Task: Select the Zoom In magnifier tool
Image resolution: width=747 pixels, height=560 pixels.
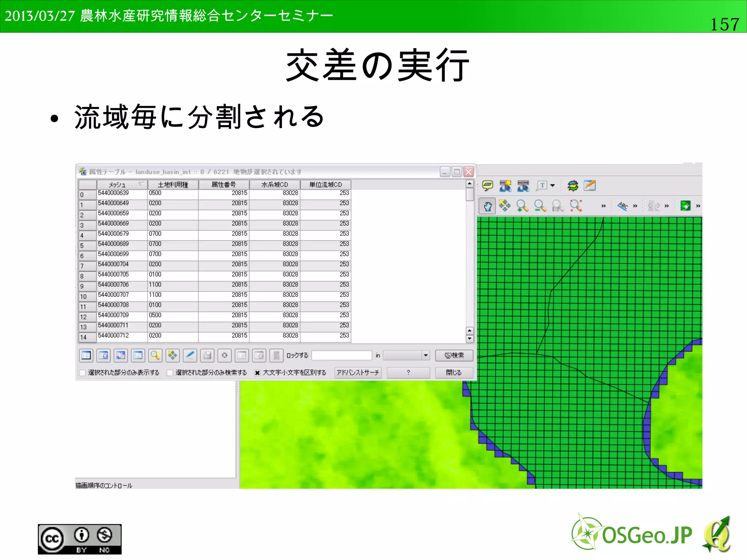Action: click(522, 206)
